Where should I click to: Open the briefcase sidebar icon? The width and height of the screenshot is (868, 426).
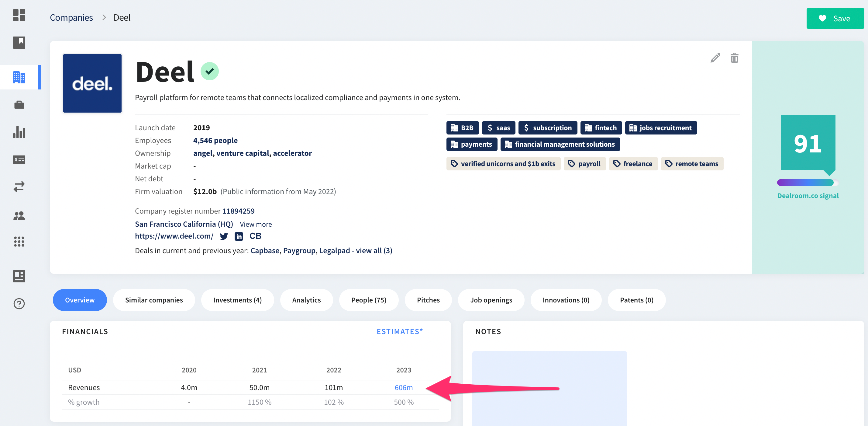(x=19, y=105)
